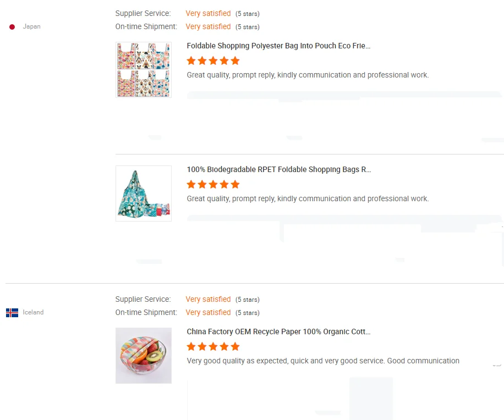Click Supplier Service 'Very satisfied' in Japan review
Screen dimensions: 504x420
pos(208,13)
